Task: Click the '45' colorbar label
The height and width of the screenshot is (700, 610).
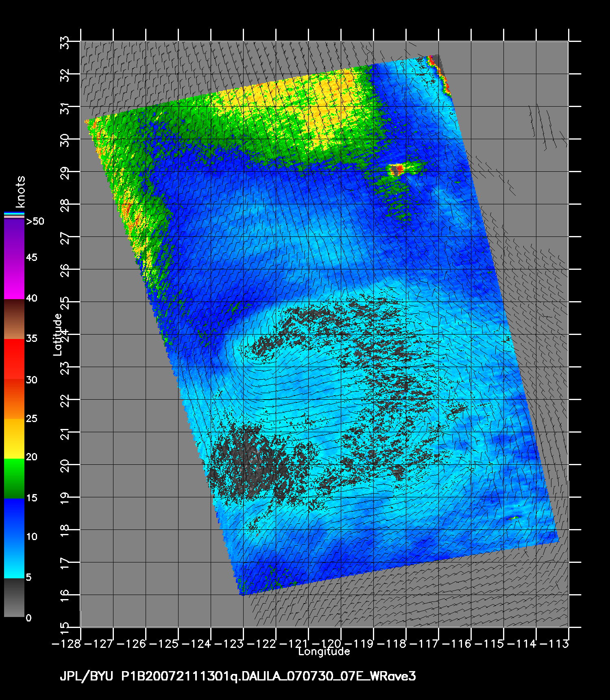Action: tap(32, 257)
